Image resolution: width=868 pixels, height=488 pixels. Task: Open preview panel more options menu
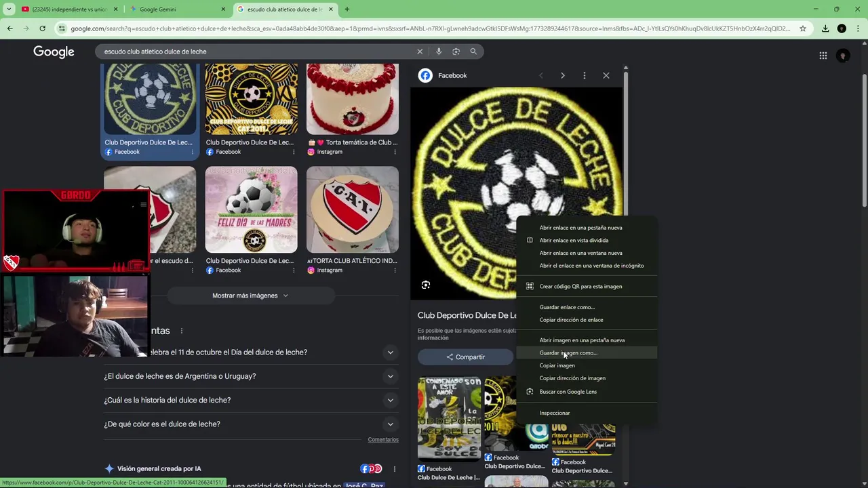point(584,75)
